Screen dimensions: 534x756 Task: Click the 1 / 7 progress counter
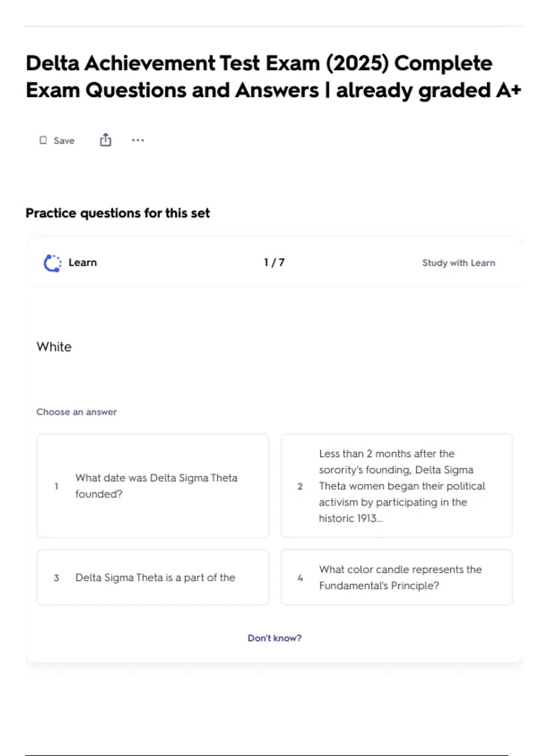click(x=274, y=262)
